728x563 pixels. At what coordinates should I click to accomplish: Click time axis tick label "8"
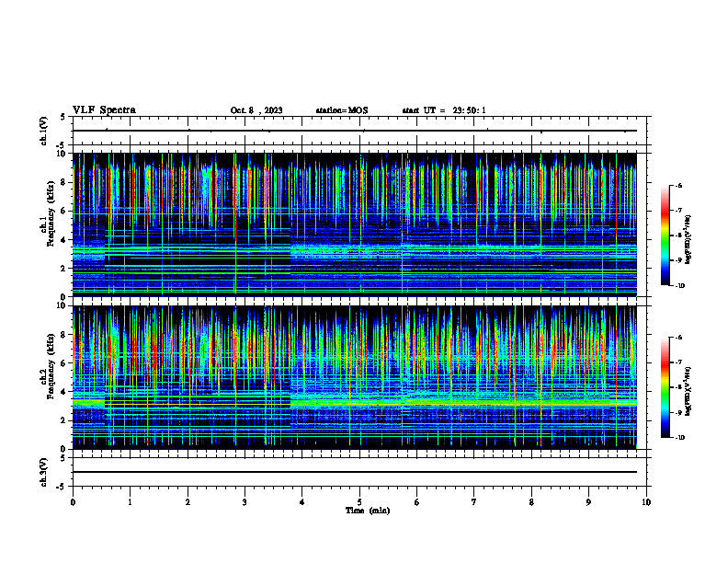click(x=531, y=502)
